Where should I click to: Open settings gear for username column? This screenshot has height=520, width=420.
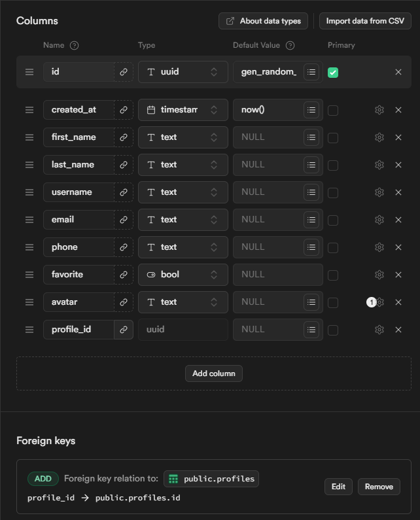click(x=379, y=192)
